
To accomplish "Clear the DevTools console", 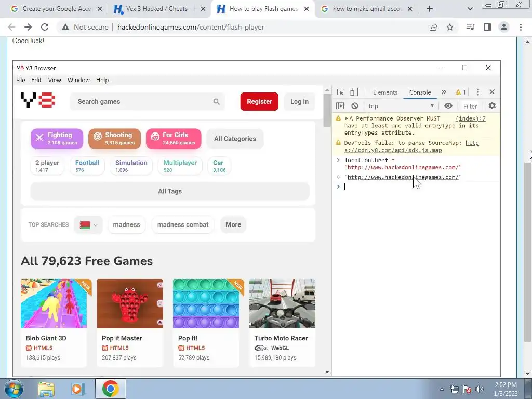I will (x=354, y=106).
